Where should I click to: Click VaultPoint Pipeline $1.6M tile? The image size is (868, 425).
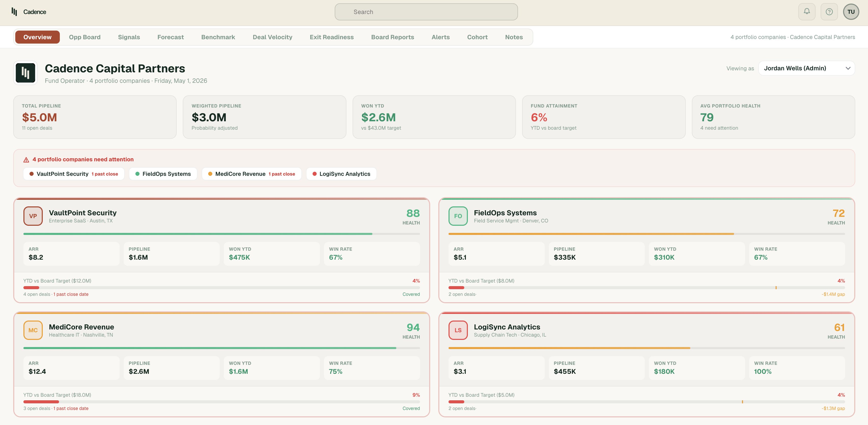click(172, 254)
